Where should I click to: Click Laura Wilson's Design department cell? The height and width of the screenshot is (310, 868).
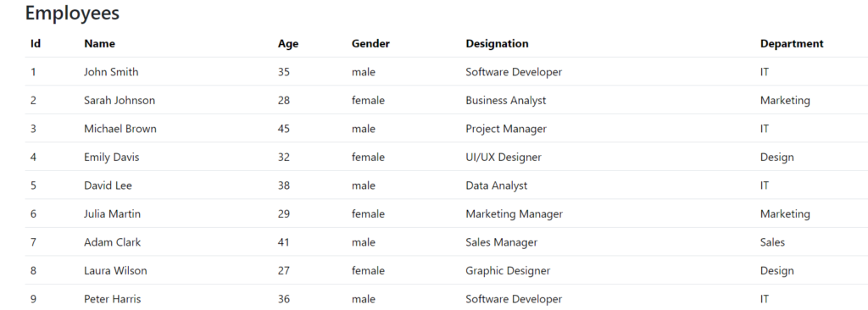point(777,271)
